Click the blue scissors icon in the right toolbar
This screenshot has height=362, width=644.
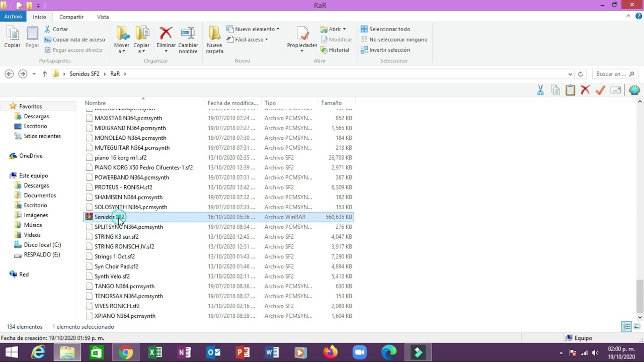[540, 90]
